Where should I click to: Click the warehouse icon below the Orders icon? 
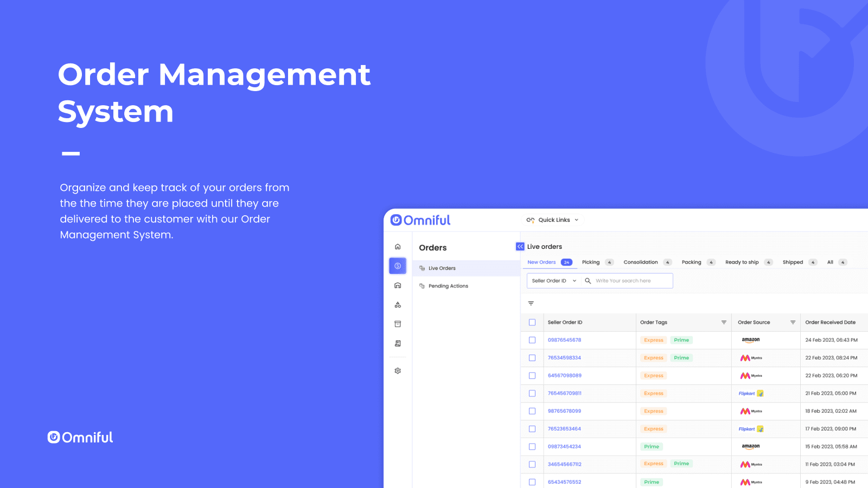[x=398, y=285]
